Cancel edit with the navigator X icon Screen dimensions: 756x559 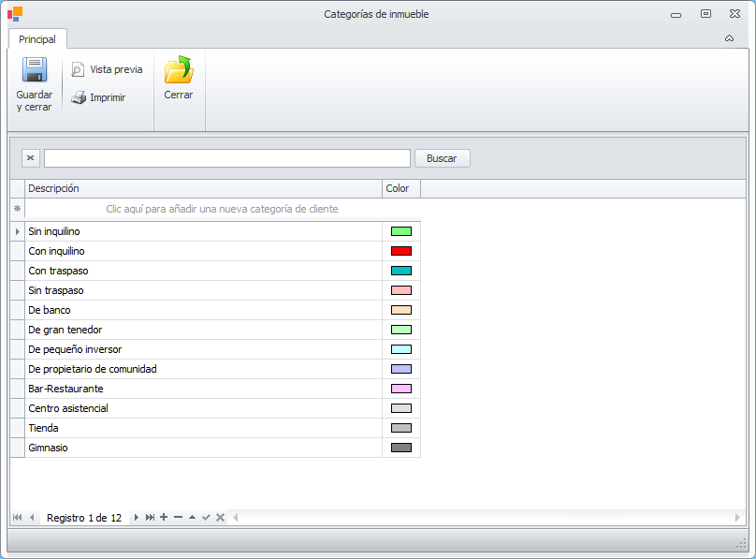pos(220,518)
